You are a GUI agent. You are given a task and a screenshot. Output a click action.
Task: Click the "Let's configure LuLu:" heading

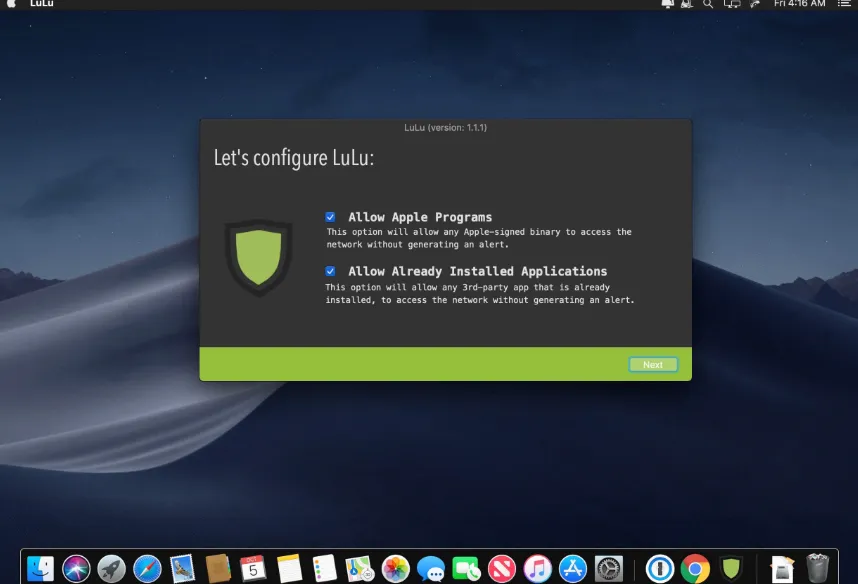pos(294,158)
